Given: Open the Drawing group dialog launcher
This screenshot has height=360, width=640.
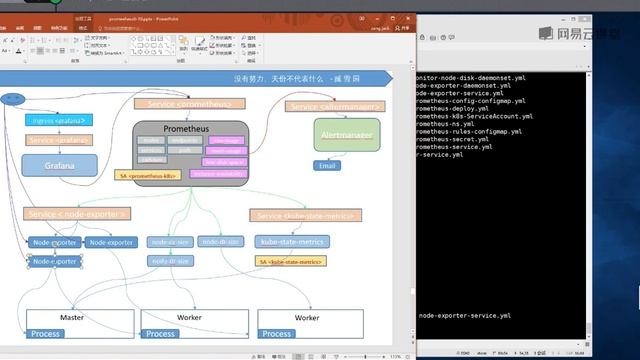Looking at the screenshot, I should pyautogui.click(x=236, y=61).
